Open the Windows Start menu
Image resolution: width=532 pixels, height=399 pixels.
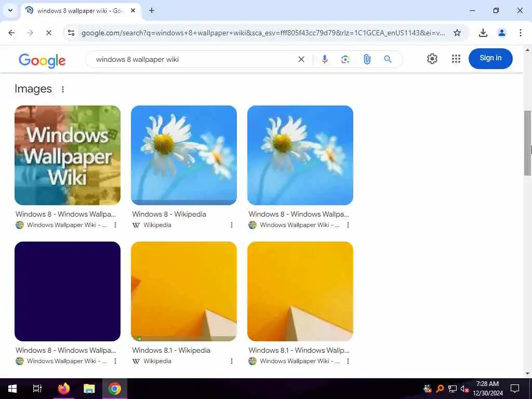tap(12, 389)
